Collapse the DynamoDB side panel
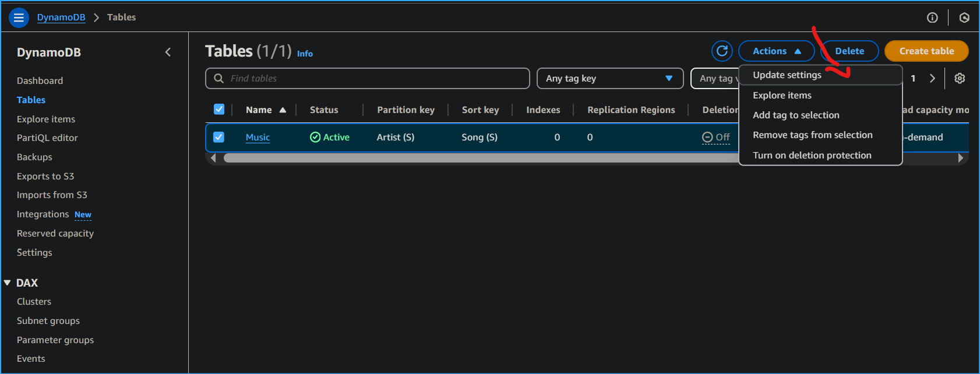 [168, 52]
